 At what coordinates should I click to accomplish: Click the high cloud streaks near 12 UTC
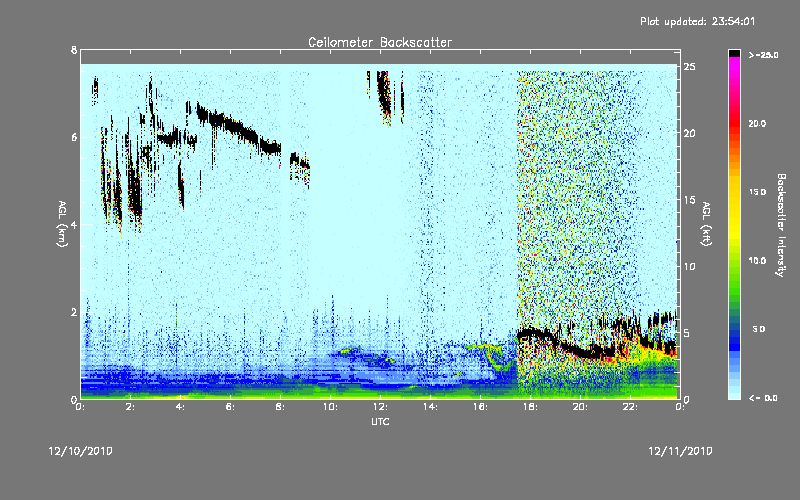coord(384,97)
